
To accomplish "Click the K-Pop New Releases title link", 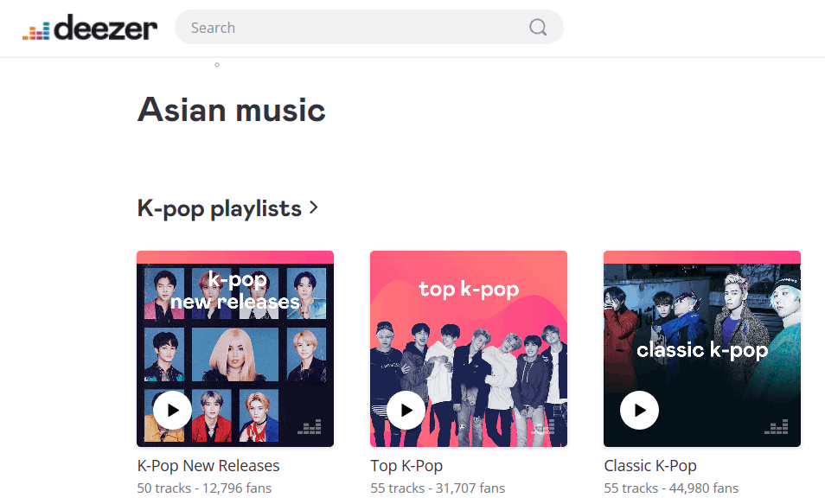I will [208, 466].
